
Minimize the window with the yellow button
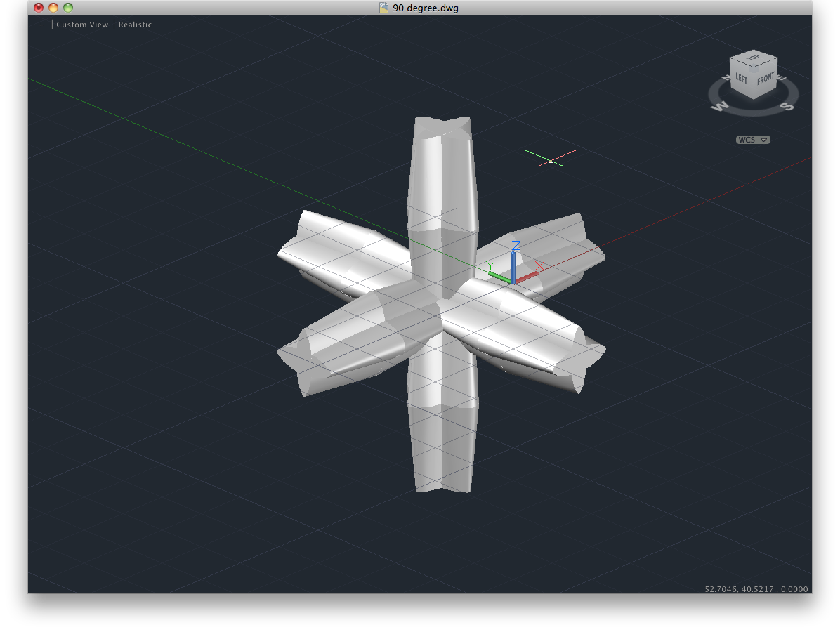[x=53, y=8]
